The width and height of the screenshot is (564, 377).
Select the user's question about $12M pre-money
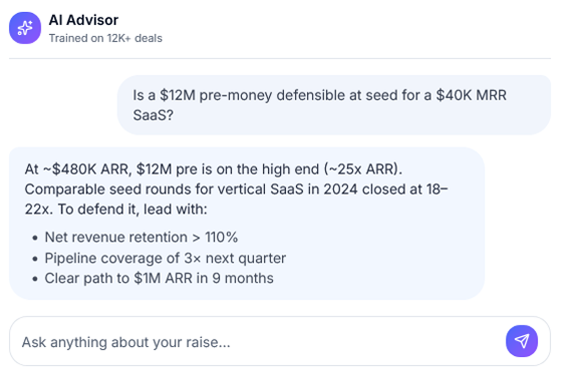pyautogui.click(x=334, y=105)
